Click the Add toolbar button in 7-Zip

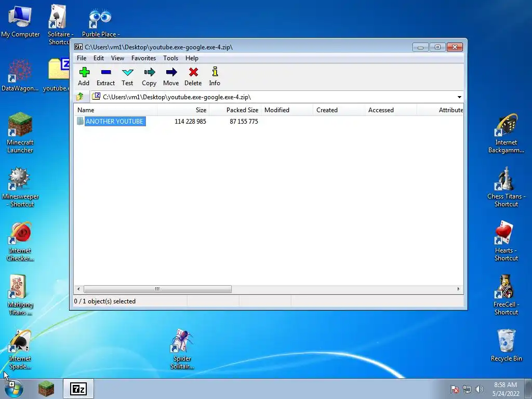(x=84, y=76)
